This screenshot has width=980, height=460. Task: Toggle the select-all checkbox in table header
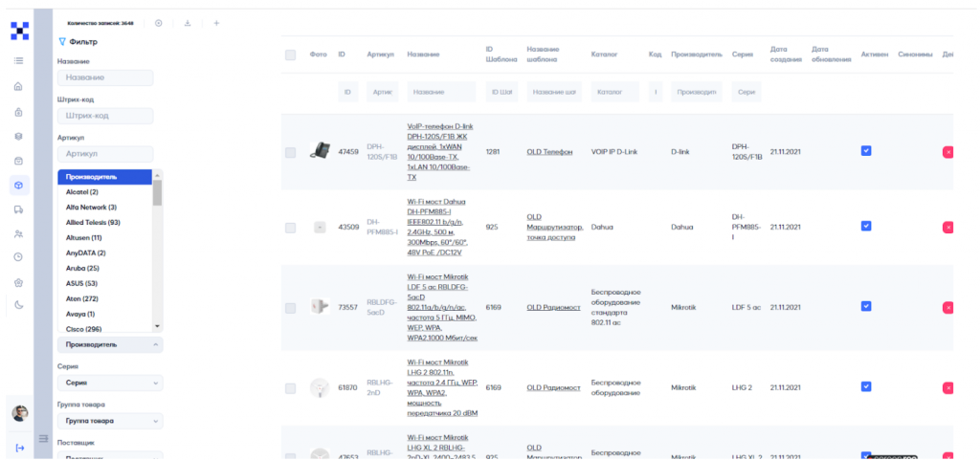pos(290,55)
